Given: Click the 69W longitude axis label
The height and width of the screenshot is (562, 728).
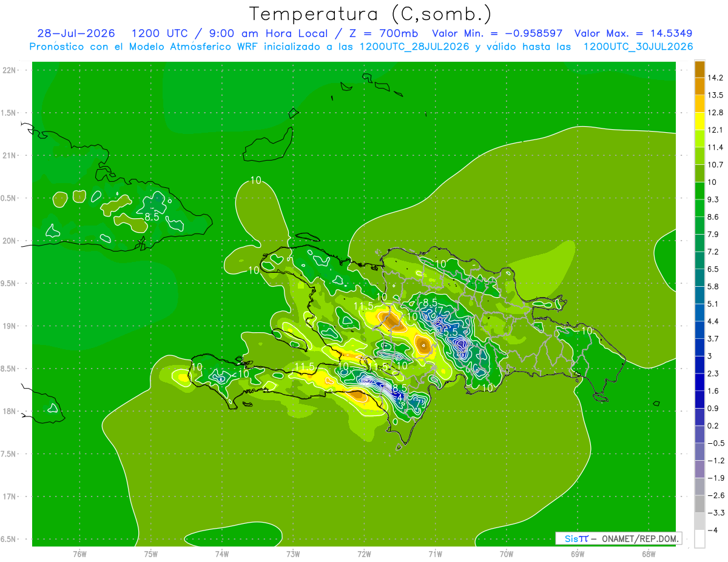Looking at the screenshot, I should click(577, 554).
